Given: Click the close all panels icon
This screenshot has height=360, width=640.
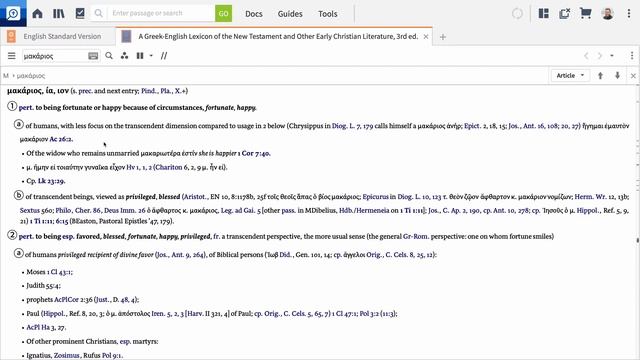Looking at the screenshot, I should tap(564, 13).
